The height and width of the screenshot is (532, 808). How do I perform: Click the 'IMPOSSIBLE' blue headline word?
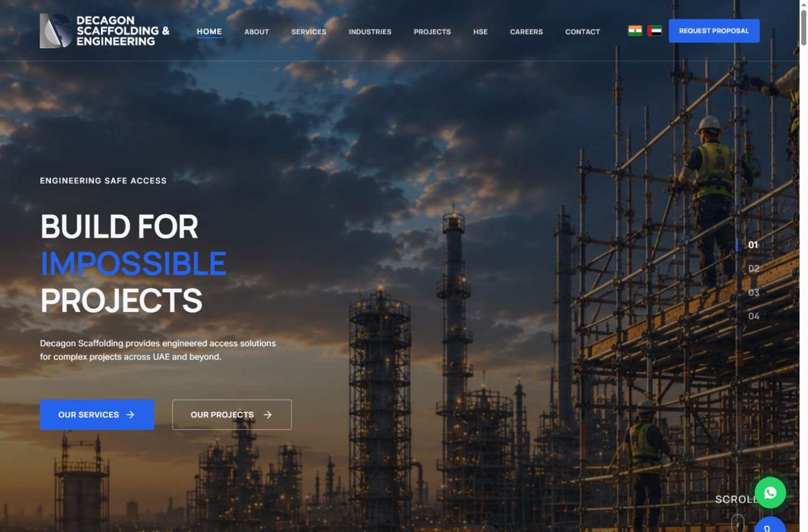point(133,263)
